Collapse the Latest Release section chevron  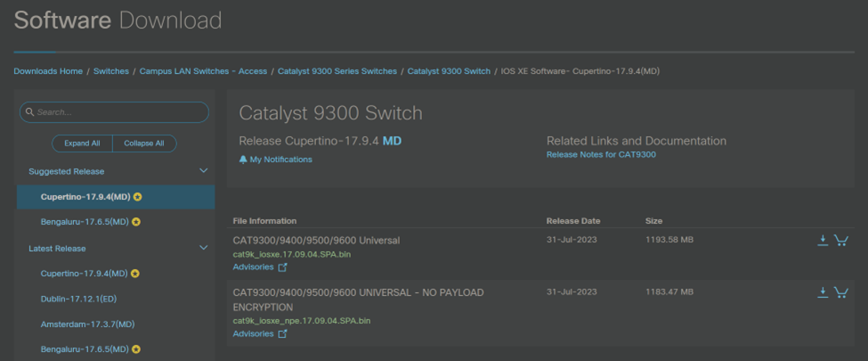click(x=203, y=248)
